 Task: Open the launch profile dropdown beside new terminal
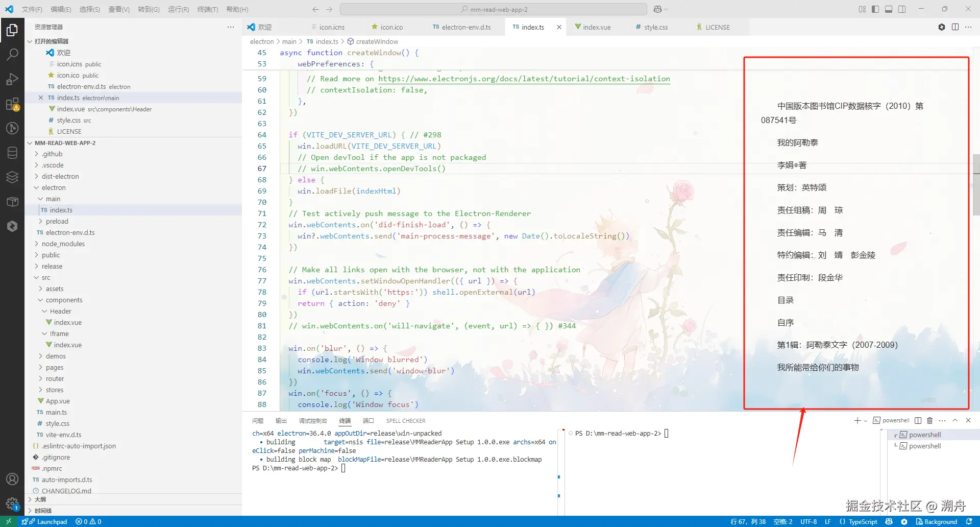click(865, 421)
